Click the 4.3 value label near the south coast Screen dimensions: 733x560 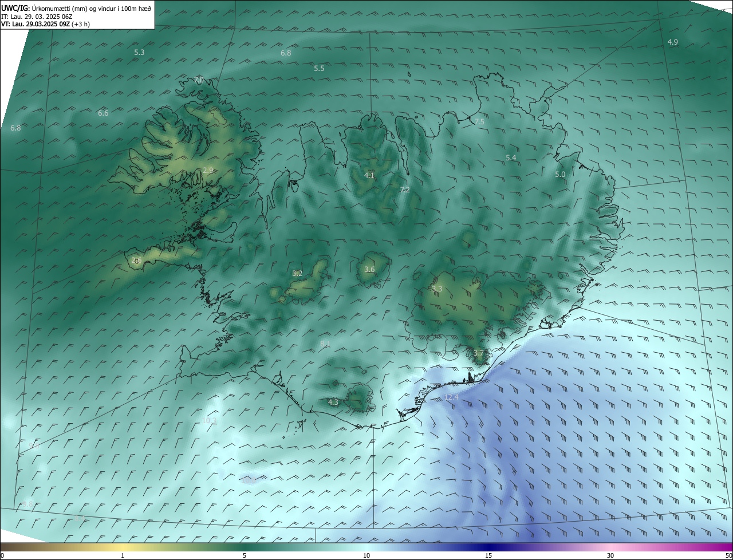tap(333, 402)
